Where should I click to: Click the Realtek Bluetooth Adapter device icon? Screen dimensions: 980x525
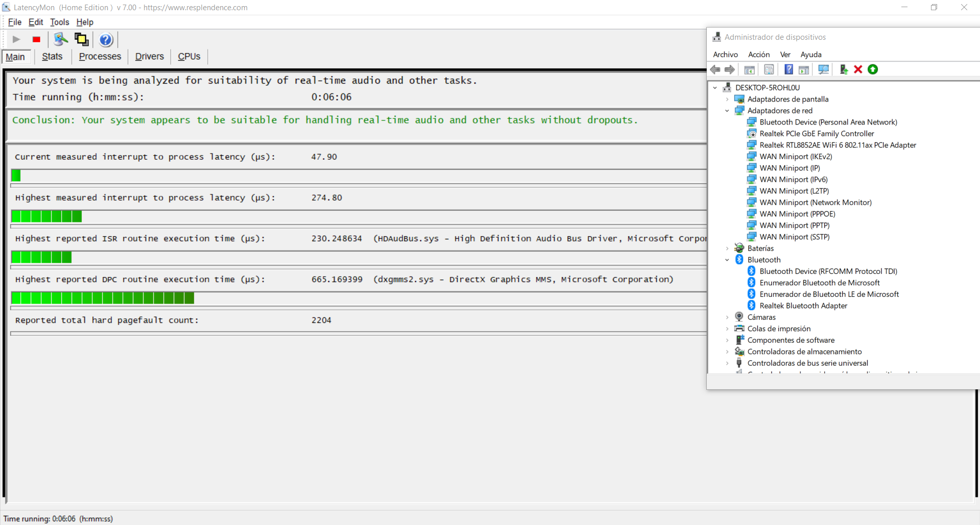click(x=751, y=306)
